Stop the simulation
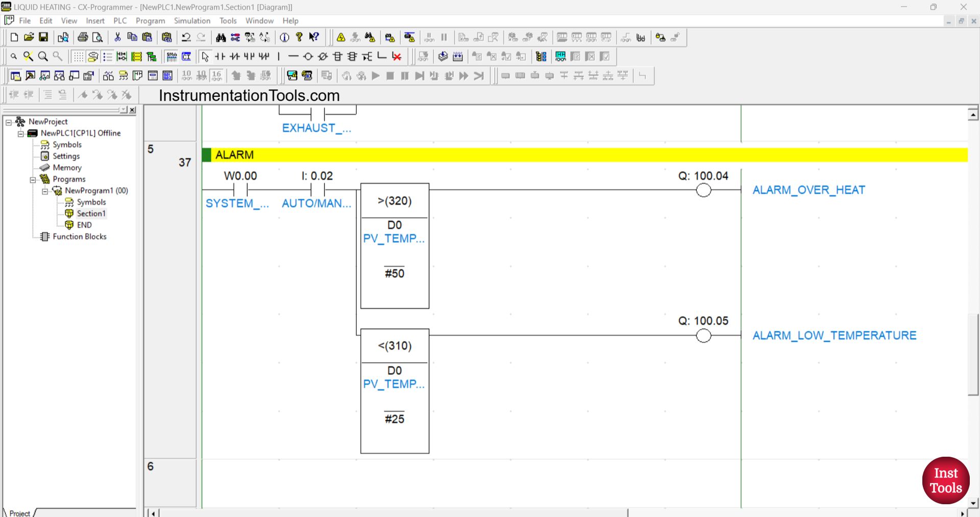Viewport: 980px width, 517px height. tap(390, 76)
